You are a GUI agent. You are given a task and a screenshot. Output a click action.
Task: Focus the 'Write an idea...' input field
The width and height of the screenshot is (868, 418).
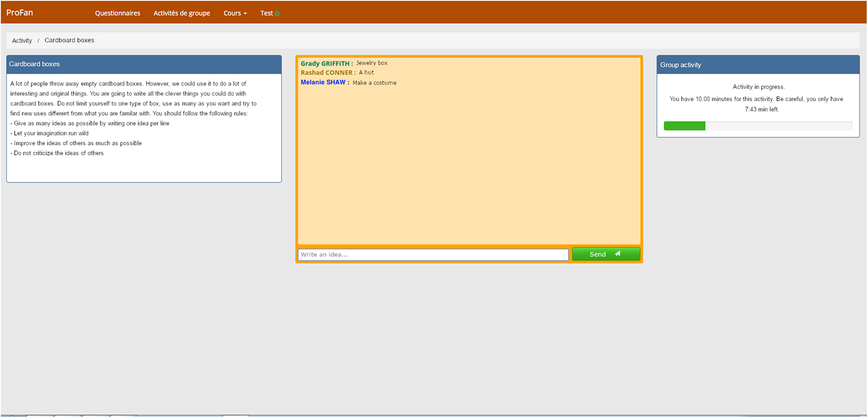[433, 255]
